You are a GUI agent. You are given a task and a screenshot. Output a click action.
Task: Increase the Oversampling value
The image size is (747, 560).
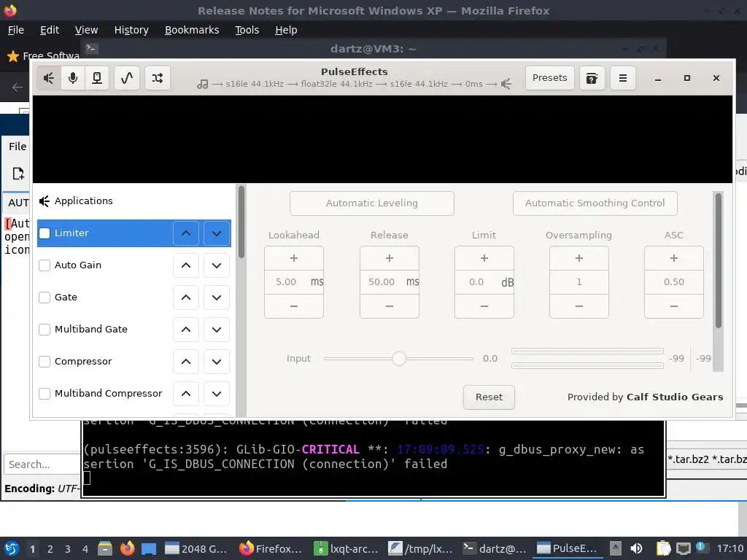click(x=578, y=258)
